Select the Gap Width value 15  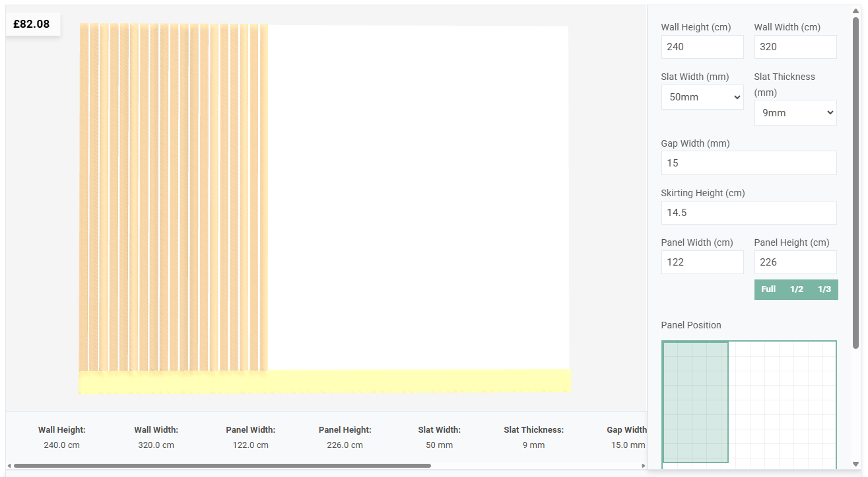(749, 163)
